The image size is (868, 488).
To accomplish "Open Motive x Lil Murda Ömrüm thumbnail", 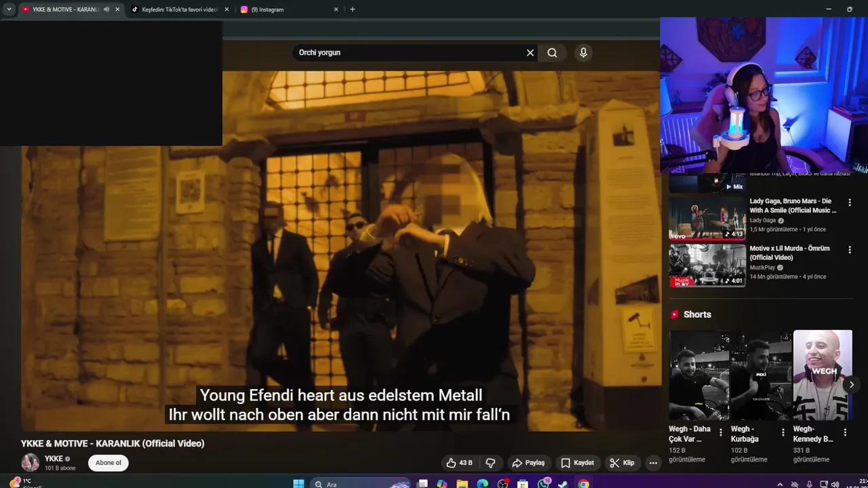I will [707, 266].
